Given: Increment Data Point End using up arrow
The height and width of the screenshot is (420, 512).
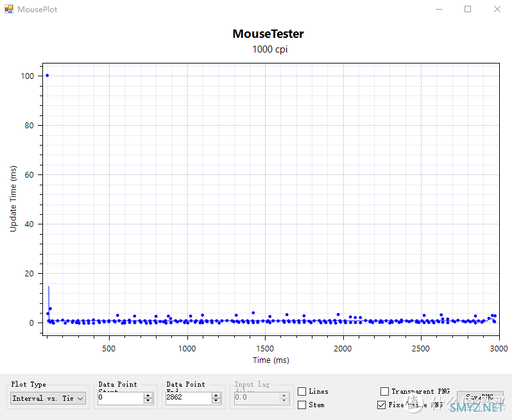Looking at the screenshot, I should (x=216, y=396).
